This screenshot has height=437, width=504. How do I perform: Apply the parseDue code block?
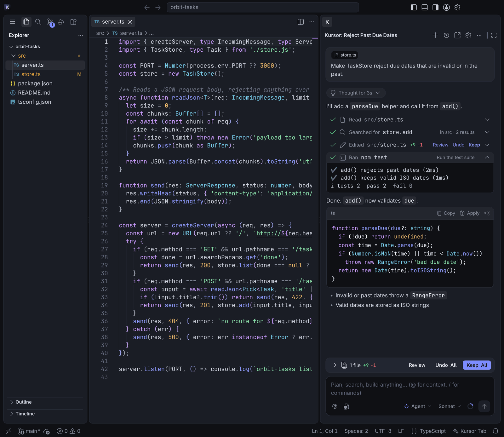[x=470, y=213]
